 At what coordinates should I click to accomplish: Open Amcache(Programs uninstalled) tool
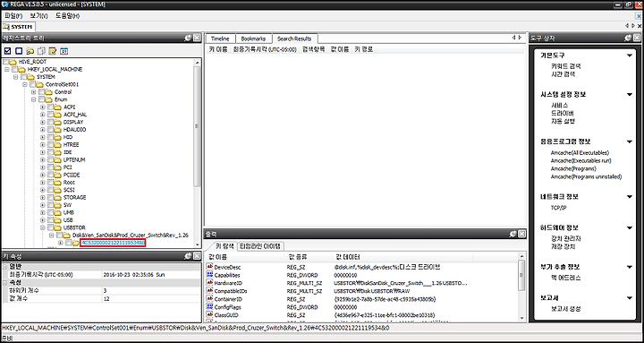(x=586, y=176)
